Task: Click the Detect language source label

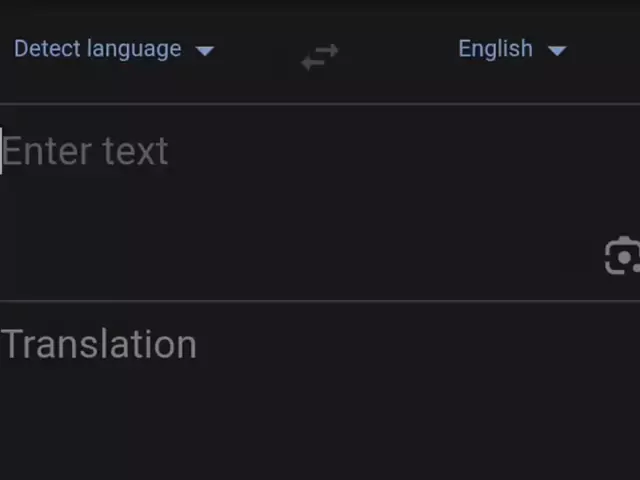Action: coord(98,49)
